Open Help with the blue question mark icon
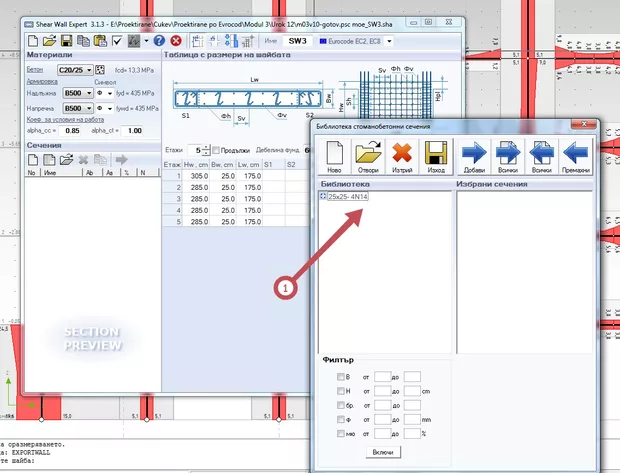The width and height of the screenshot is (620, 473). coord(159,41)
